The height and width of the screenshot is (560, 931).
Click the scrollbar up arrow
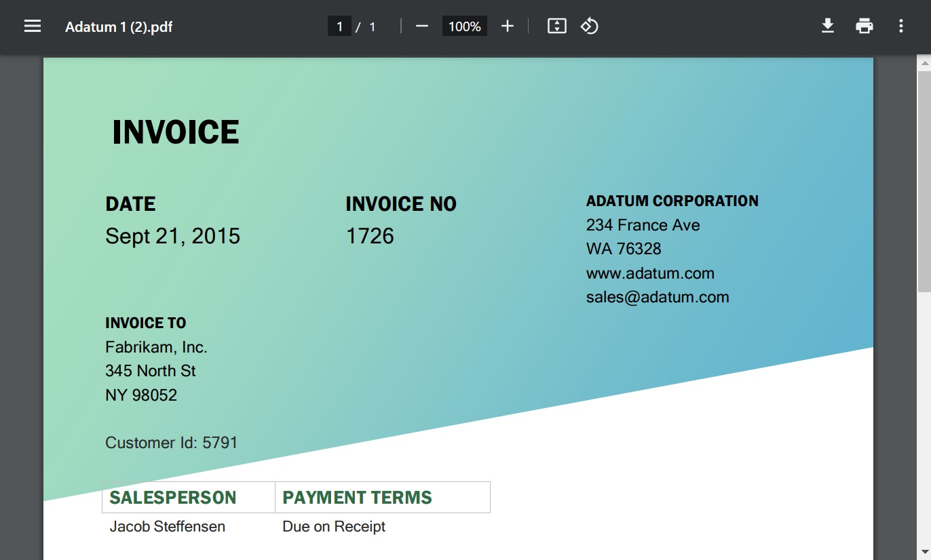(924, 63)
